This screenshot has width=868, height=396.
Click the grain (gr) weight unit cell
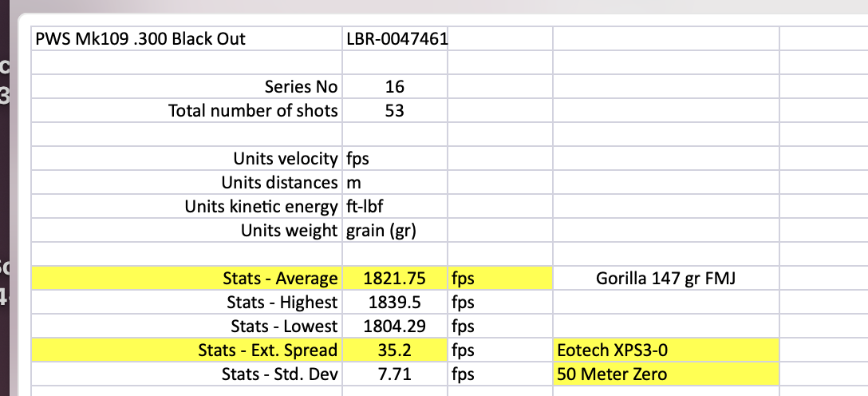coord(395,230)
